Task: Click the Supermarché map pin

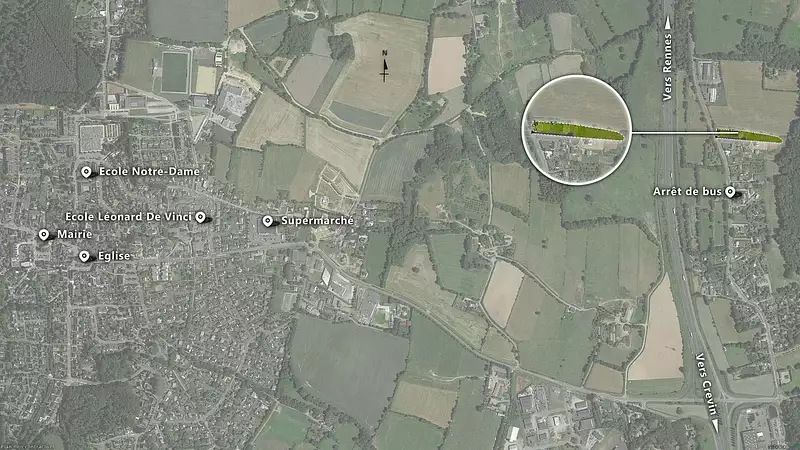Action: click(267, 221)
